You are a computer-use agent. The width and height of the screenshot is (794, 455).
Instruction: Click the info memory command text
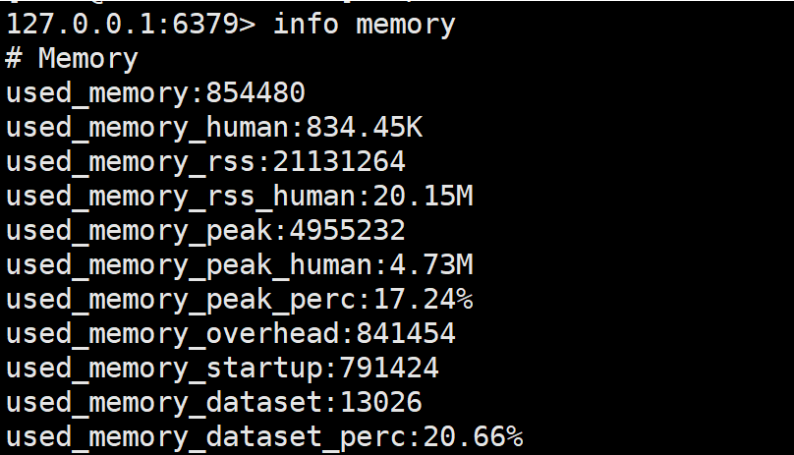coord(364,25)
